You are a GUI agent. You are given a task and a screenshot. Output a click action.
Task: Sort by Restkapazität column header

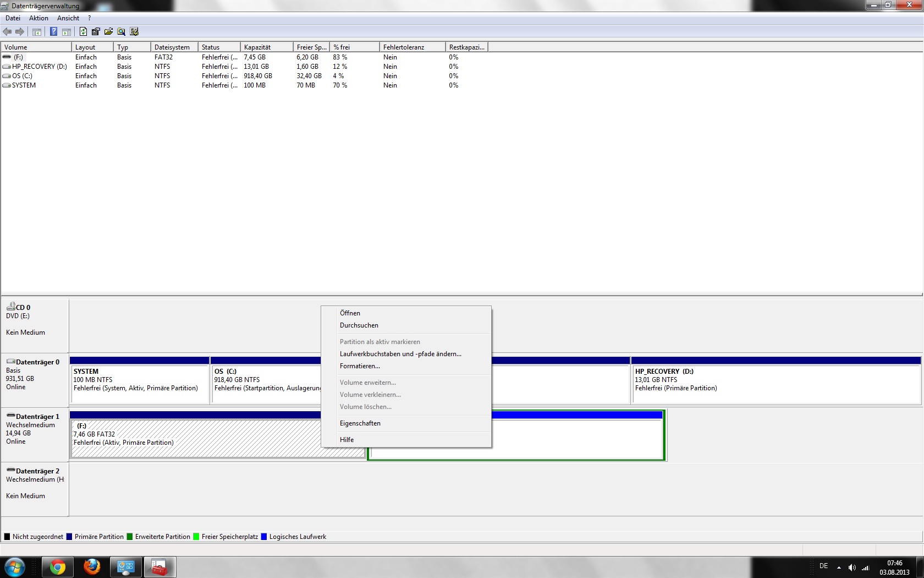tap(467, 47)
